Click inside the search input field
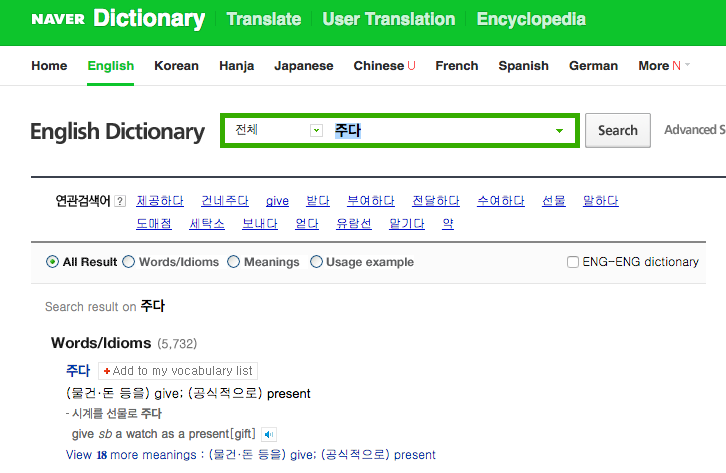This screenshot has width=726, height=473. pos(440,131)
